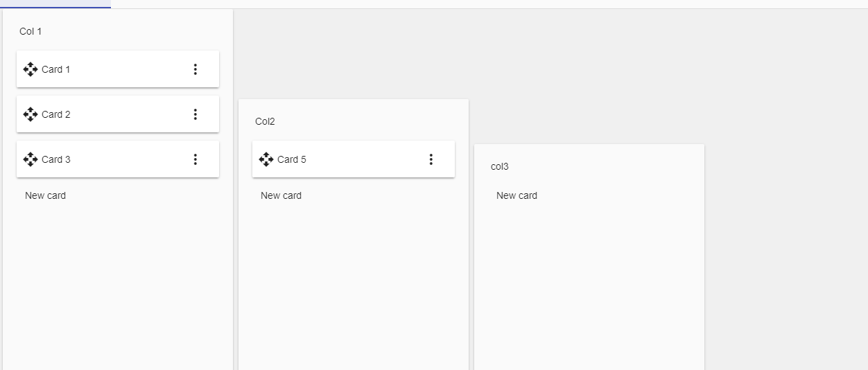Select the Col2 column header
The width and height of the screenshot is (868, 370).
point(265,121)
